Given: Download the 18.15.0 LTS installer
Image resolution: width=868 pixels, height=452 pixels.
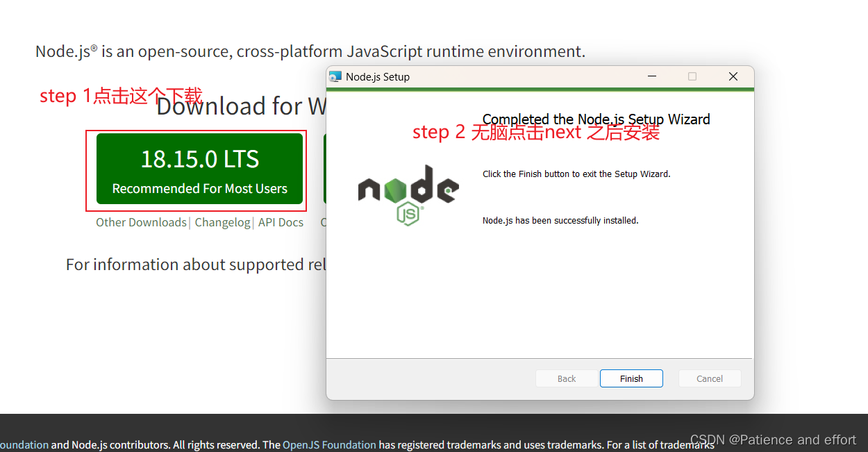Looking at the screenshot, I should (199, 169).
